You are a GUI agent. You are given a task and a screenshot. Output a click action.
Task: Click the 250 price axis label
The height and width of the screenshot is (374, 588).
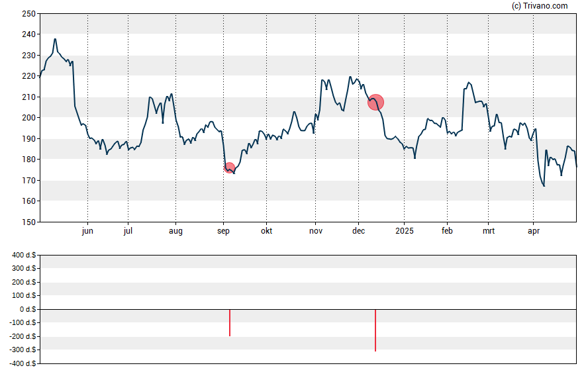click(x=29, y=14)
